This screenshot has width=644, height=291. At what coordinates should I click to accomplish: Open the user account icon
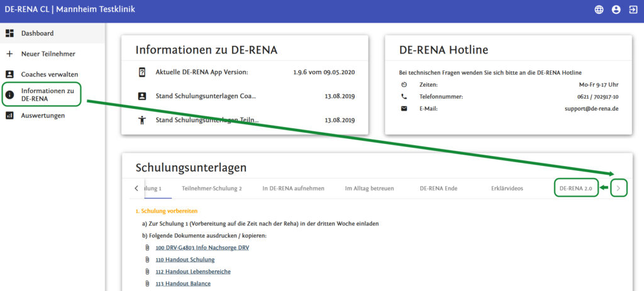pos(616,9)
